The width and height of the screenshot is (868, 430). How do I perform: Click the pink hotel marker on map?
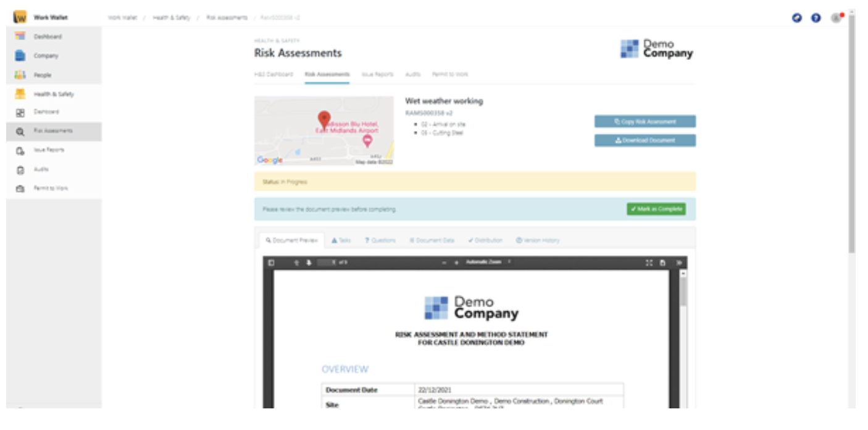[x=367, y=141]
